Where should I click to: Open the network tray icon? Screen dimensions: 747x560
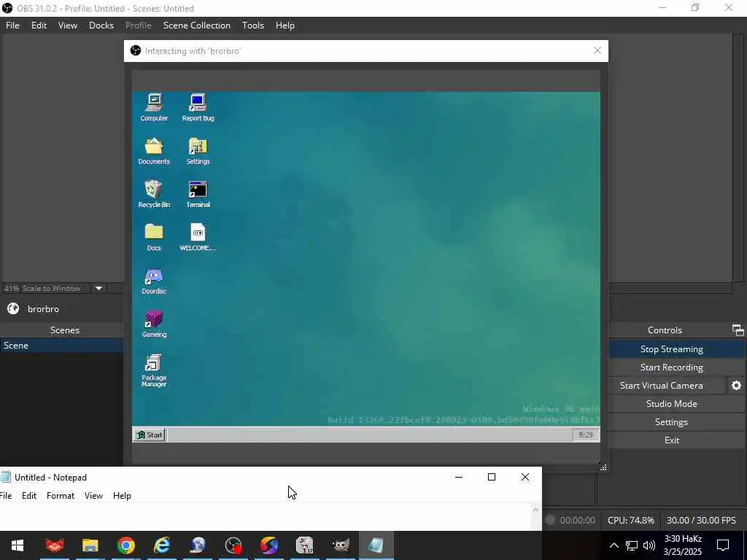tap(632, 545)
